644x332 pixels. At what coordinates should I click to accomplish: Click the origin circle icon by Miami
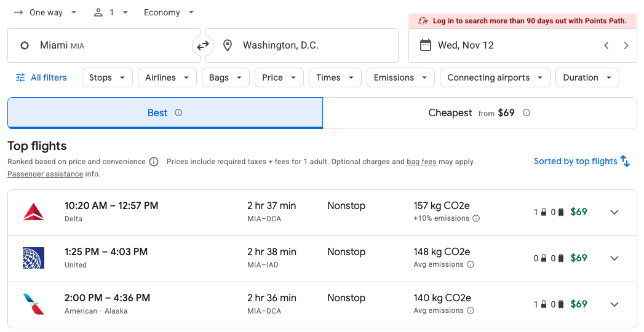pyautogui.click(x=25, y=45)
